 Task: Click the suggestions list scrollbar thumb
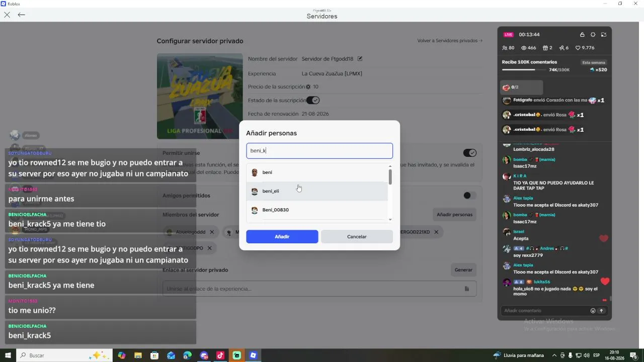390,176
